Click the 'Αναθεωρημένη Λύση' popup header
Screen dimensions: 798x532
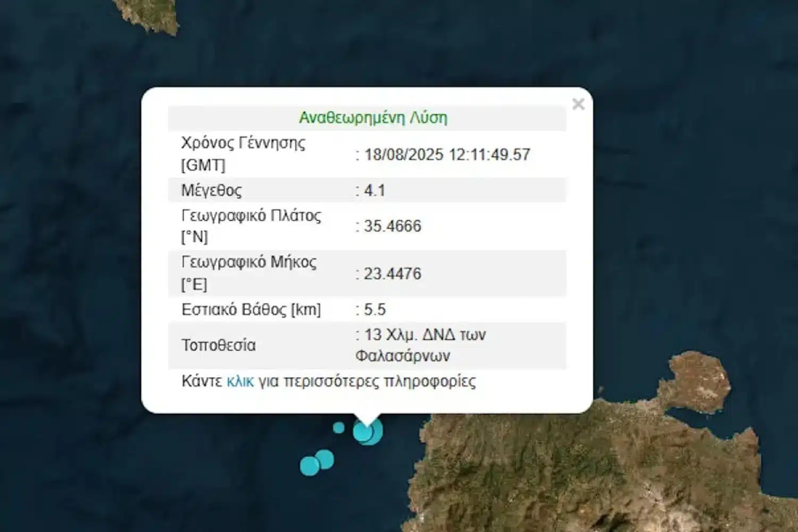pos(372,118)
